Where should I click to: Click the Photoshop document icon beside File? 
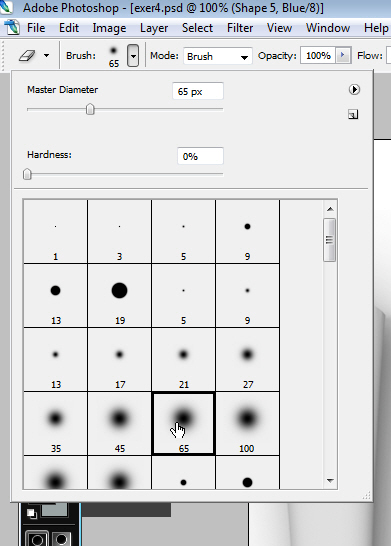click(12, 28)
